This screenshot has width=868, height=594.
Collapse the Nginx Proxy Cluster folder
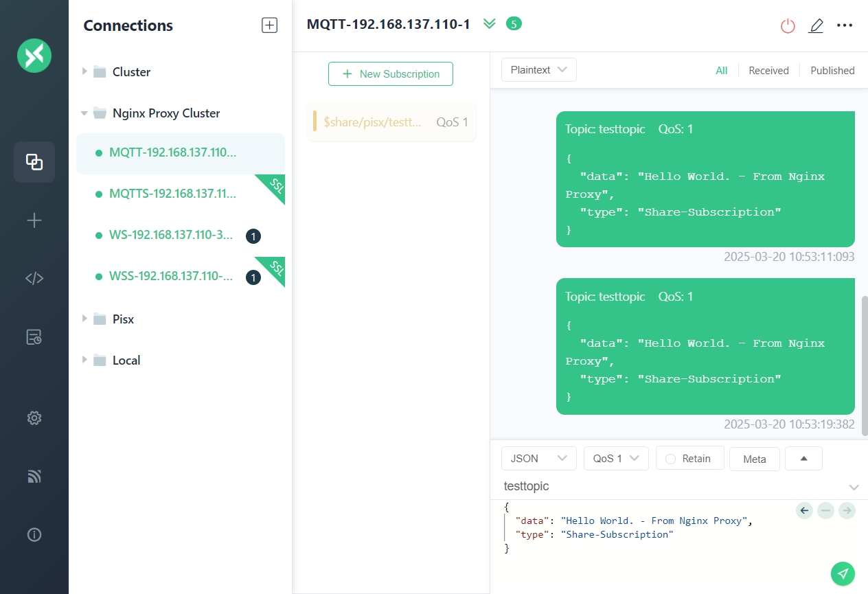(x=84, y=113)
